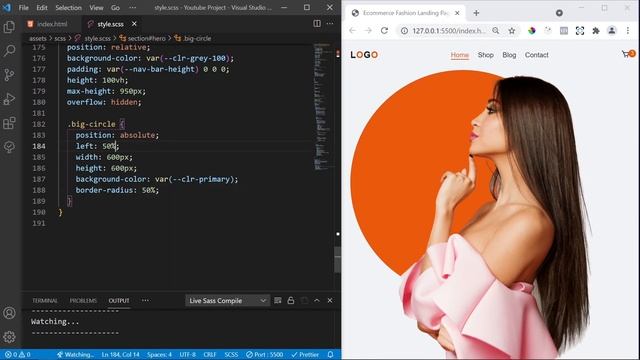The height and width of the screenshot is (360, 640).
Task: Open the Source Control view
Action: (9, 75)
